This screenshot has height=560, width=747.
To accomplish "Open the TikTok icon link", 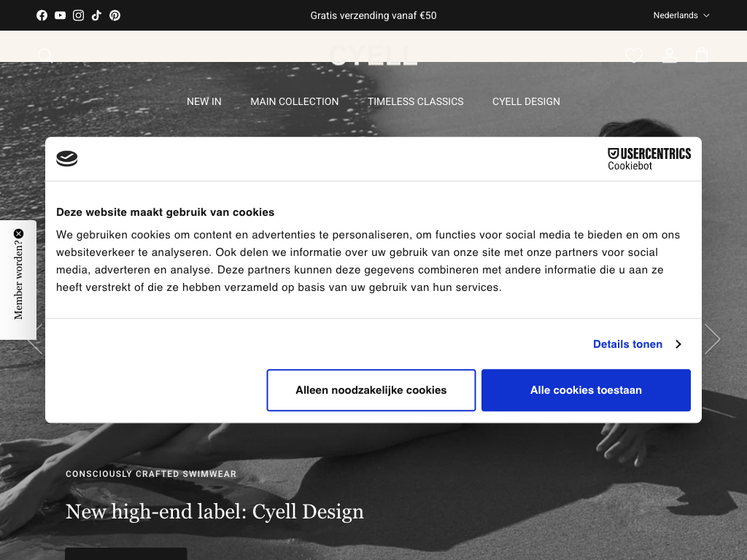I will (x=96, y=15).
